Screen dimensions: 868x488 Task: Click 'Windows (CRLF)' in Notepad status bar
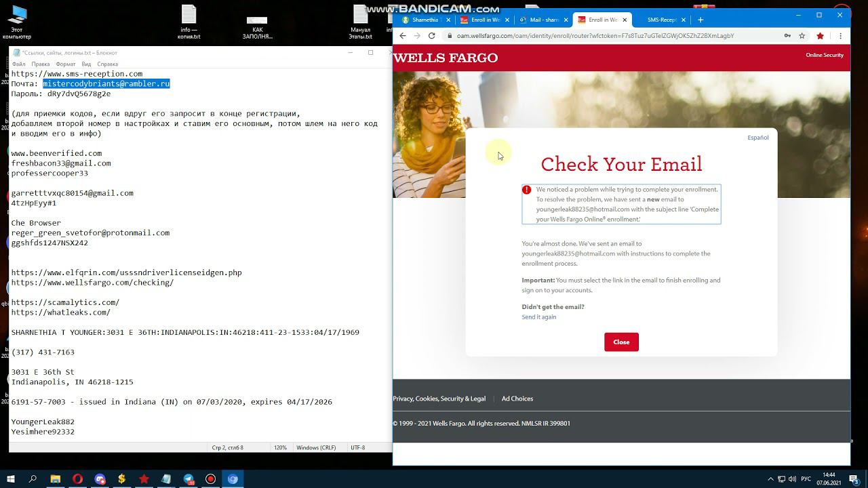pyautogui.click(x=316, y=448)
